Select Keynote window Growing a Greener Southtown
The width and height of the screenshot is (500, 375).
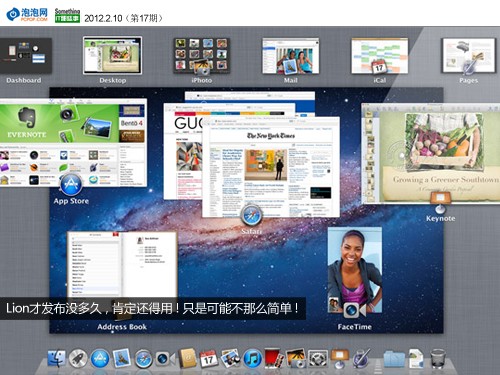click(x=431, y=153)
